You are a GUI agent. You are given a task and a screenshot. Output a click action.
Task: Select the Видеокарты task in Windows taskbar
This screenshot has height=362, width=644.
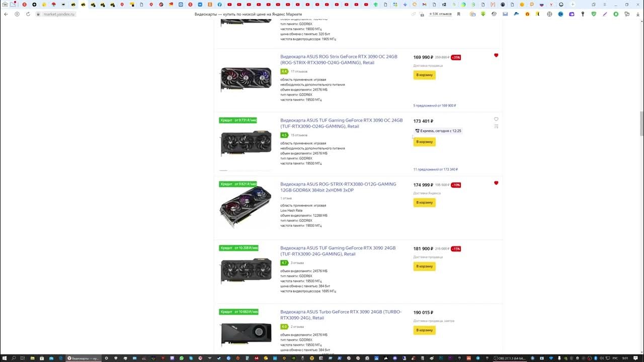[84, 358]
